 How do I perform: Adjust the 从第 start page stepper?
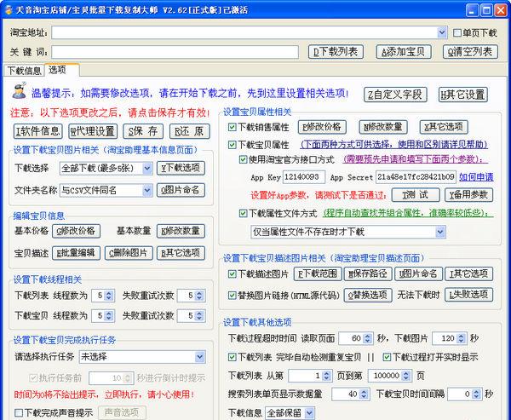326,376
